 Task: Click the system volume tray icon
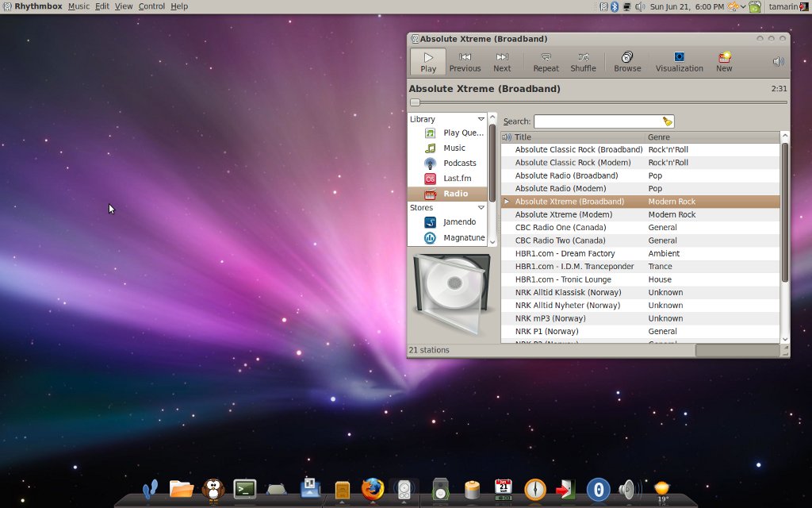[640, 6]
